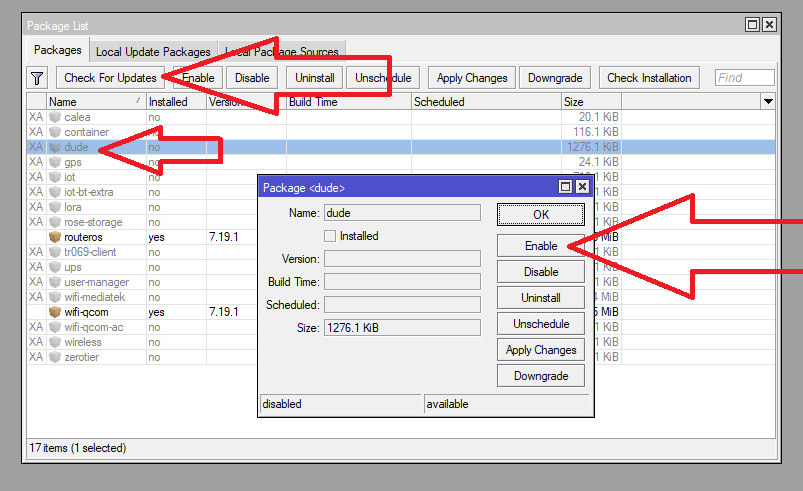Click the iot package icon
The width and height of the screenshot is (803, 491).
(55, 177)
